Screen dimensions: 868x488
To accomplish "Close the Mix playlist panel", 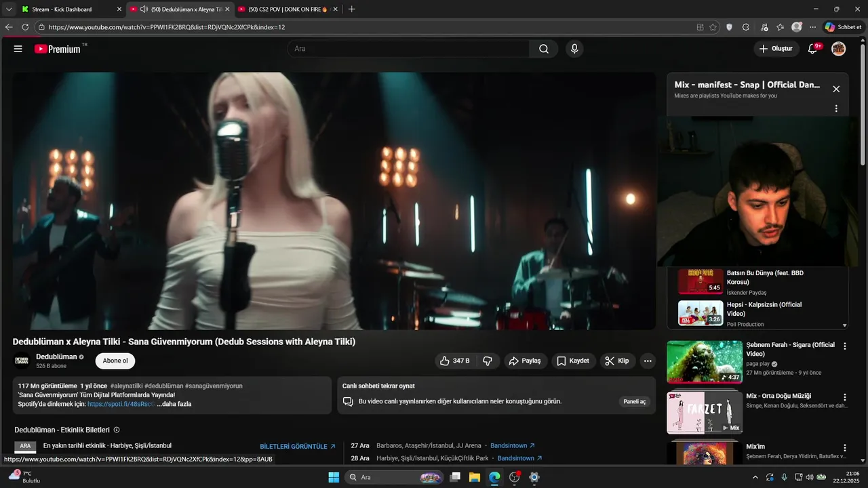I will (x=836, y=89).
